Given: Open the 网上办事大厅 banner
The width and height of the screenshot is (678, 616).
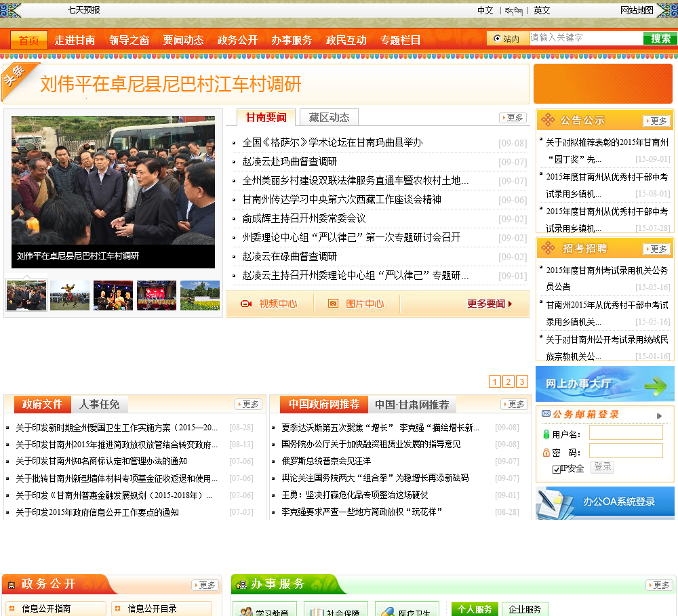Looking at the screenshot, I should pyautogui.click(x=605, y=384).
